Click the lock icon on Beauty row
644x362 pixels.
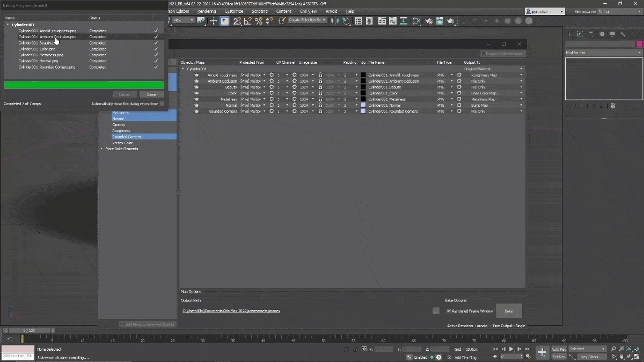coord(320,87)
